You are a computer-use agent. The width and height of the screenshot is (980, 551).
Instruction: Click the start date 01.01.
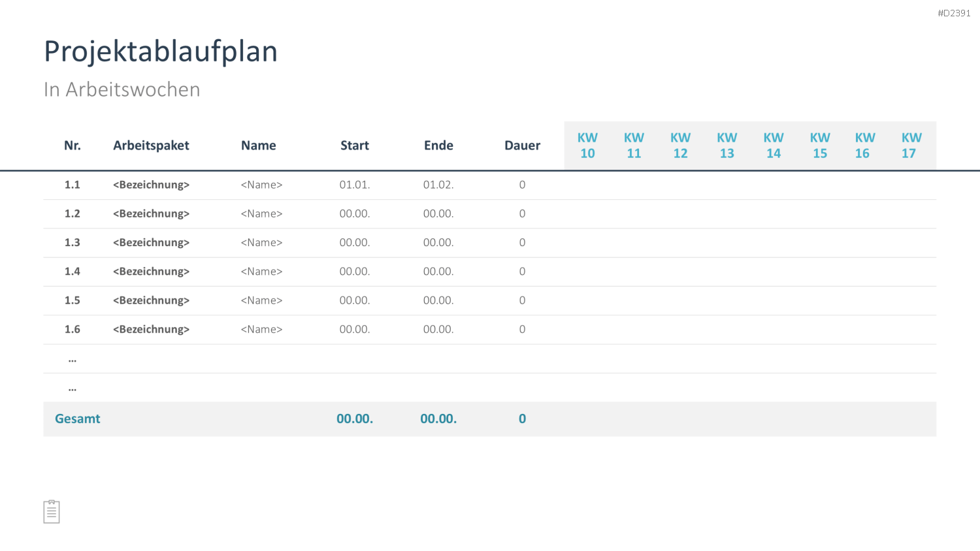coord(355,185)
